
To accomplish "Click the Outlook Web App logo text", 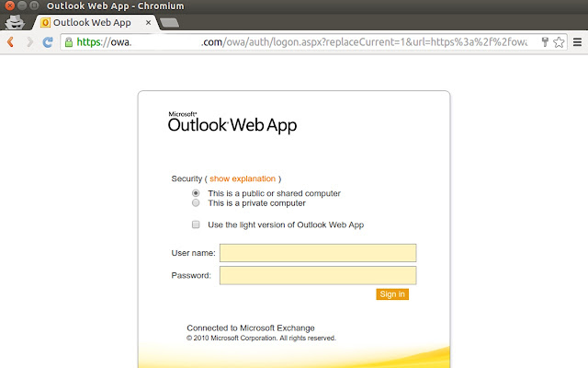I will 232,122.
